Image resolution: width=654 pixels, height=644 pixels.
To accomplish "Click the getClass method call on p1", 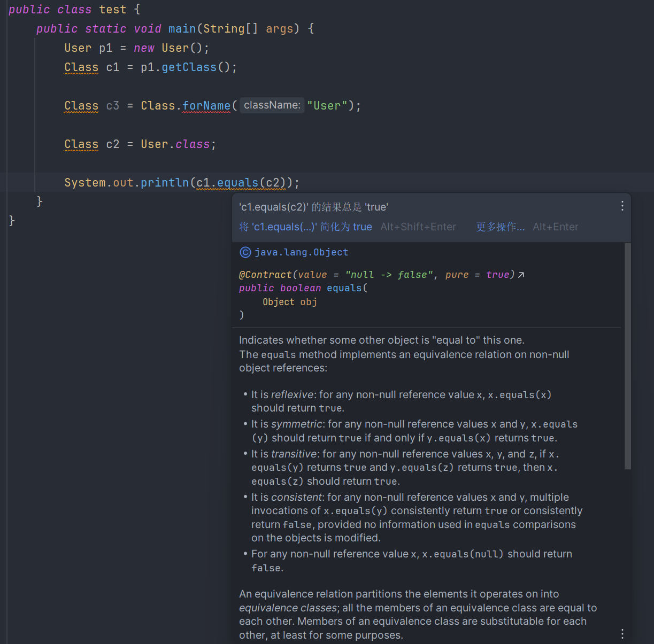I will click(x=189, y=67).
